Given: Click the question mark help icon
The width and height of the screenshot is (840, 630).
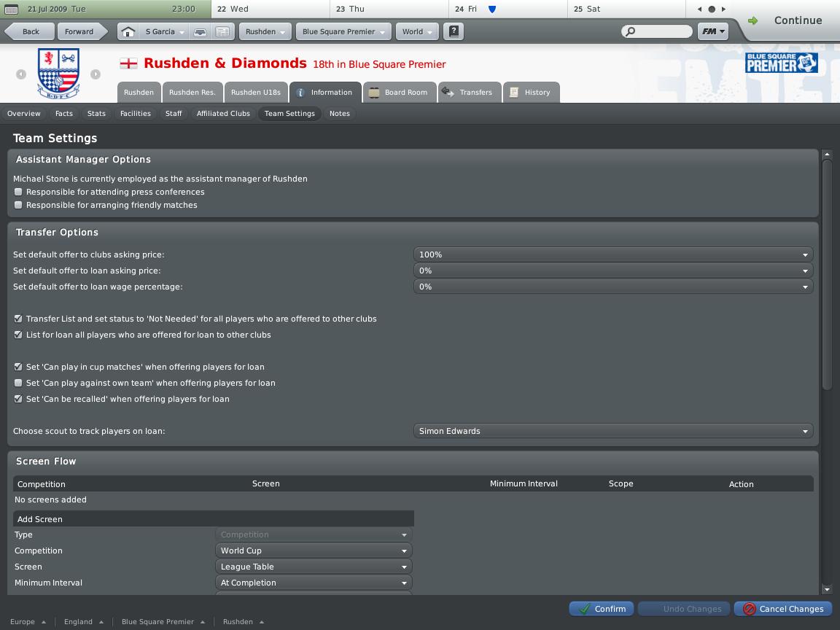Looking at the screenshot, I should pos(454,32).
